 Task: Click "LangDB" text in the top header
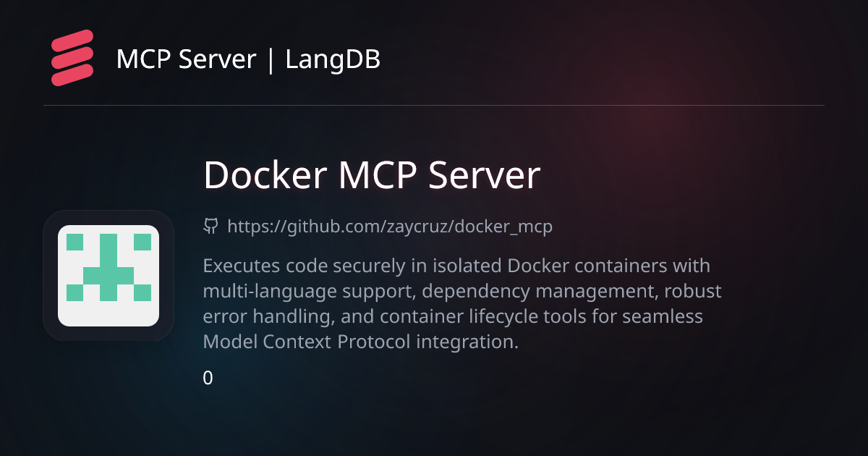pyautogui.click(x=333, y=59)
